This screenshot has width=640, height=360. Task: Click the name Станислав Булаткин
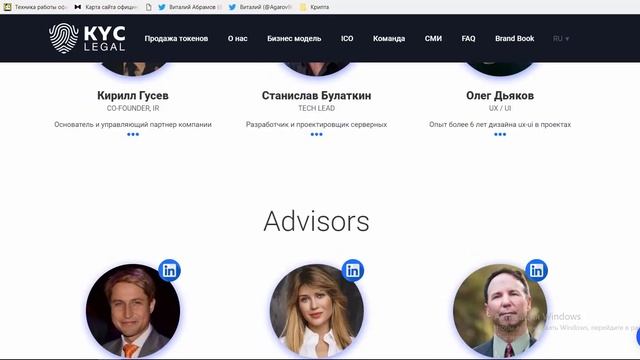point(316,96)
